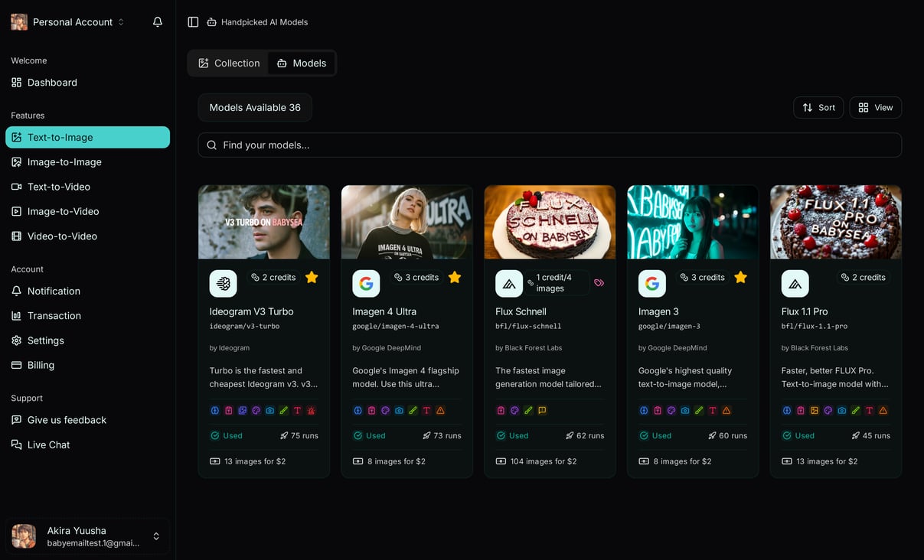Unfavorite Ideogram V3 Turbo using the star
Viewport: 924px width, 560px height.
point(312,277)
